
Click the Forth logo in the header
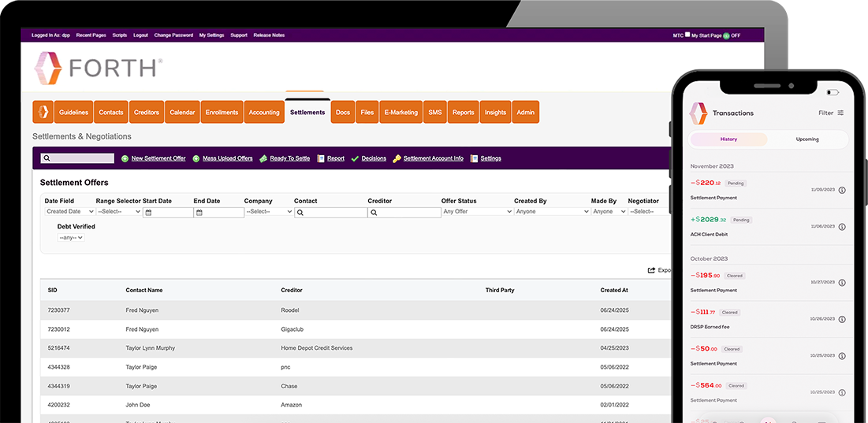pyautogui.click(x=98, y=68)
